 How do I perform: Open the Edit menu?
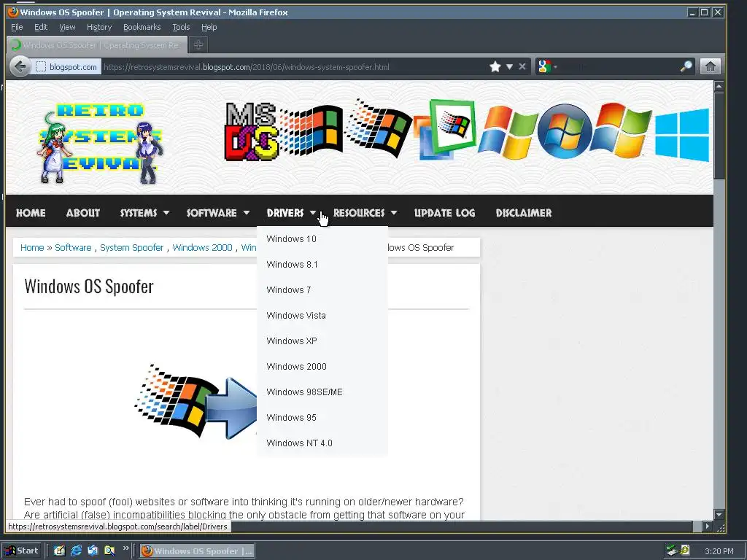(41, 27)
